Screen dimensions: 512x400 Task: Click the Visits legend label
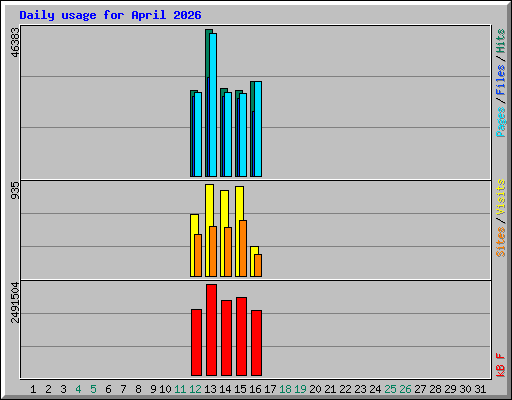coord(501,197)
